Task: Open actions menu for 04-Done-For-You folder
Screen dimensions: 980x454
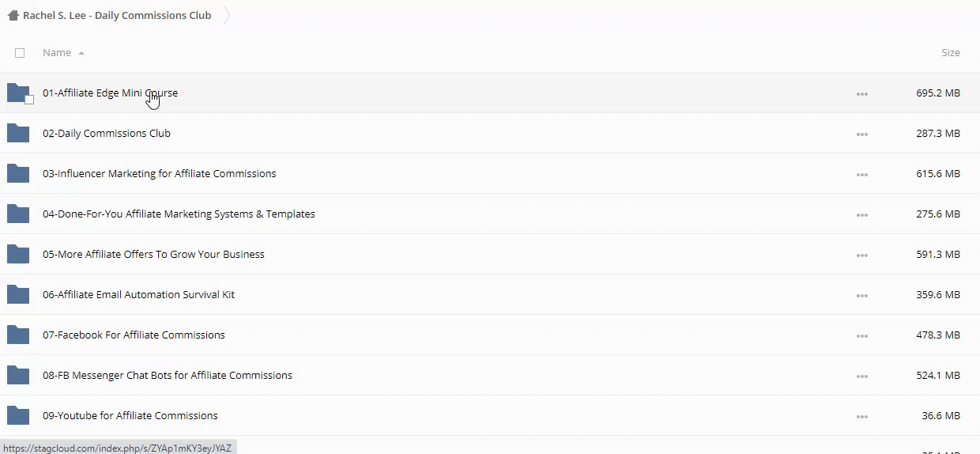Action: click(861, 214)
